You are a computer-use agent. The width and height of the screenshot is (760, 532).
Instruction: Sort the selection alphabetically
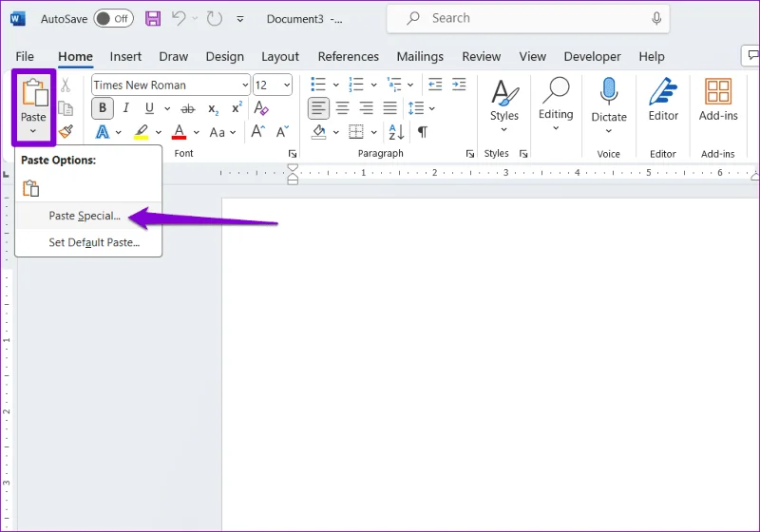[396, 132]
